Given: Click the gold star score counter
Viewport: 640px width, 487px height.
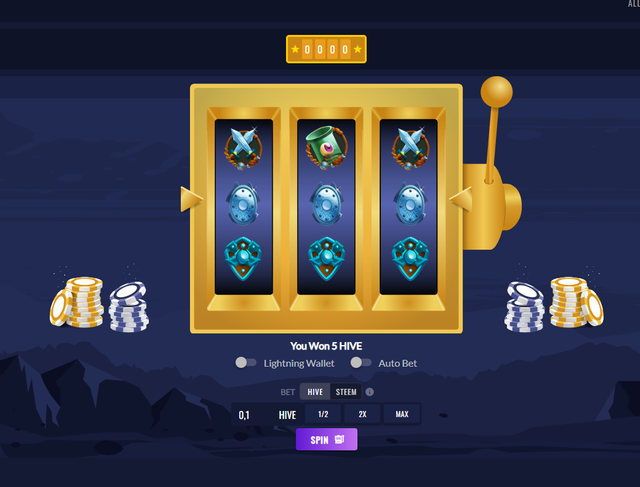Looking at the screenshot, I should (x=326, y=49).
